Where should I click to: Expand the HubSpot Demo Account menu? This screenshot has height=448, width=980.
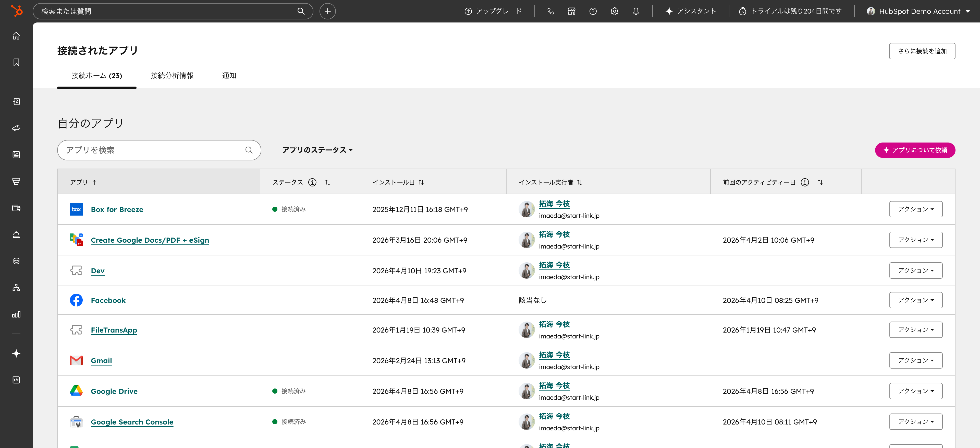(919, 11)
